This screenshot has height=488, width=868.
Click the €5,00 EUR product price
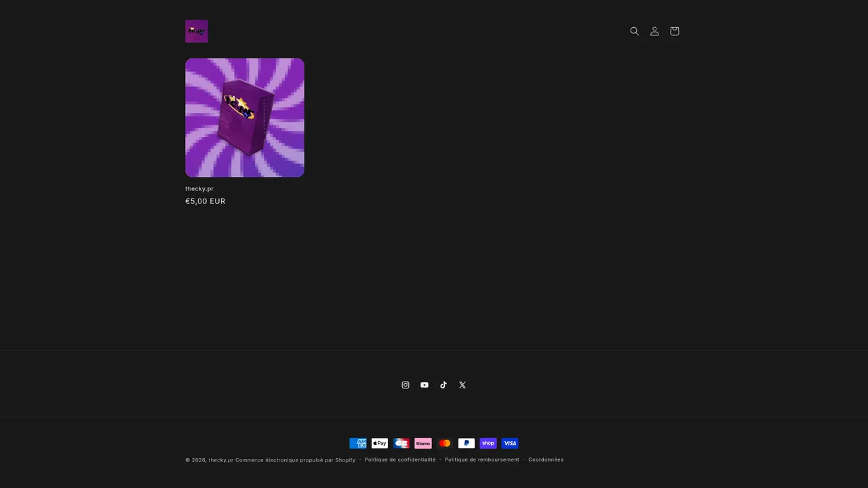click(205, 201)
